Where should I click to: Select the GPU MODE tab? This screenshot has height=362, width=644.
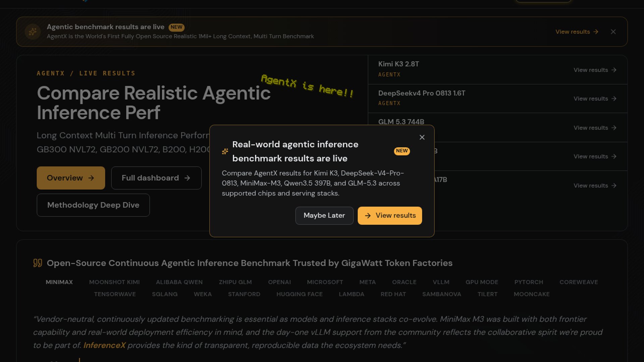pyautogui.click(x=482, y=282)
